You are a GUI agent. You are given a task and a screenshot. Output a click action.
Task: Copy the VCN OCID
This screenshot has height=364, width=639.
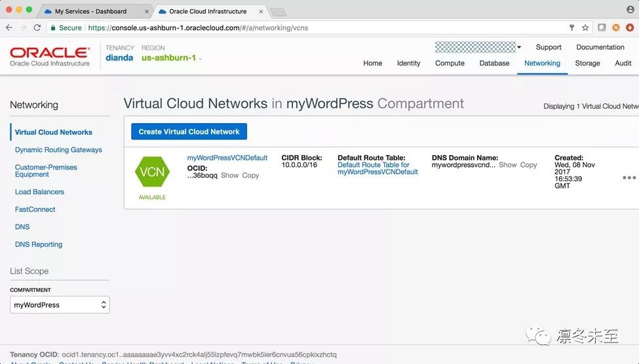tap(250, 175)
